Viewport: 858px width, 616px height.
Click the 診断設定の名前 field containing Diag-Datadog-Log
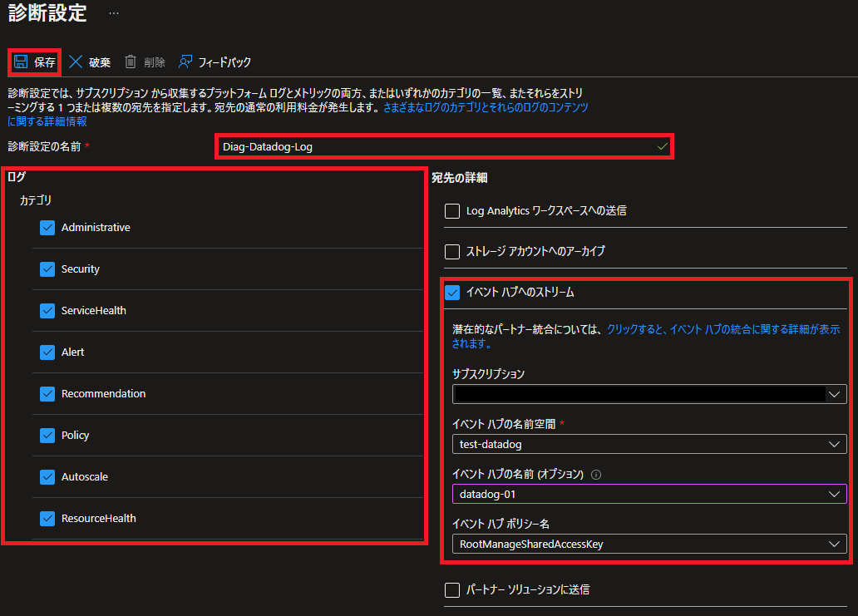[444, 146]
